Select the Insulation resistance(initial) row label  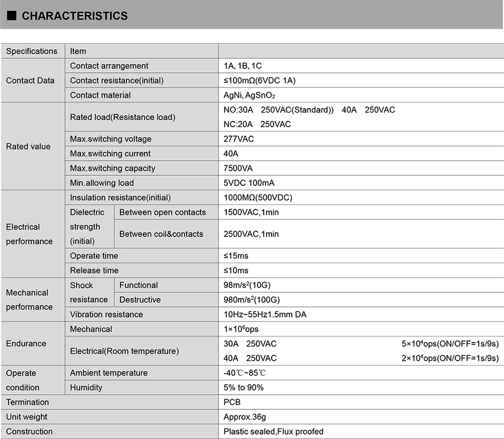[120, 198]
